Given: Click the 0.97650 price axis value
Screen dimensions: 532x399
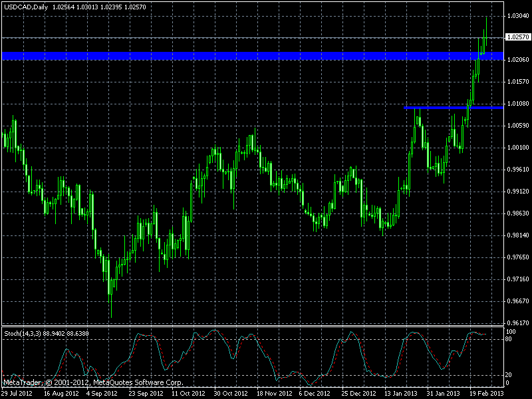Looking at the screenshot, I should (x=518, y=257).
